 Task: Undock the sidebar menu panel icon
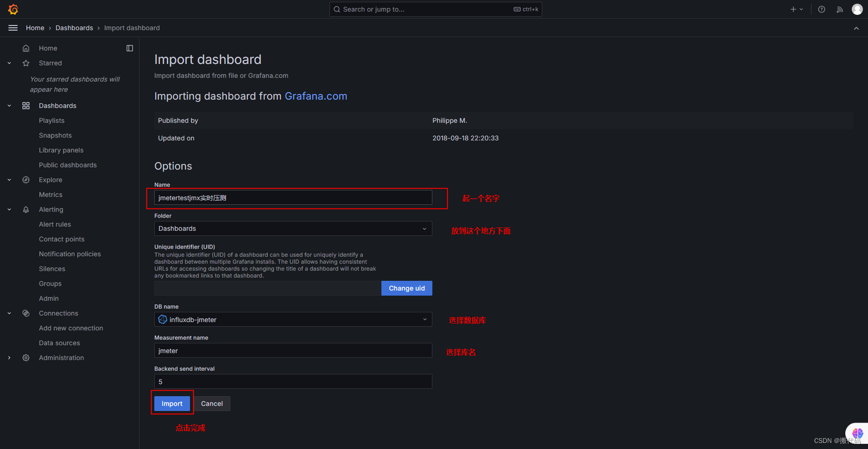[130, 48]
